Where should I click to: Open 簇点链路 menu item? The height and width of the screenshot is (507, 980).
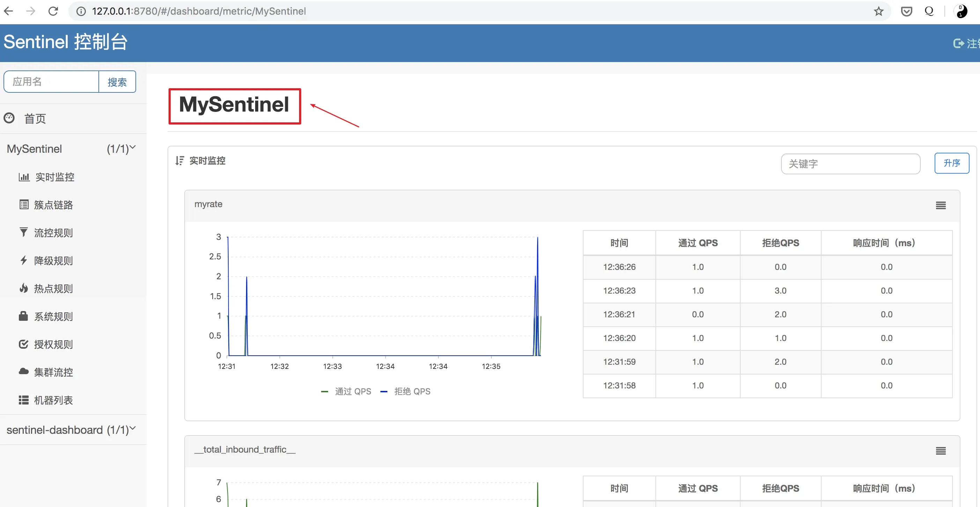click(54, 205)
